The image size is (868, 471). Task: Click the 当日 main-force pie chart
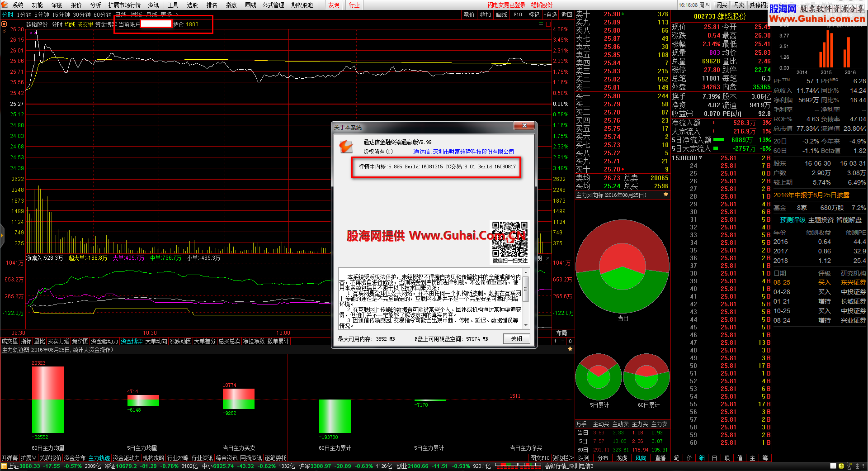[623, 266]
